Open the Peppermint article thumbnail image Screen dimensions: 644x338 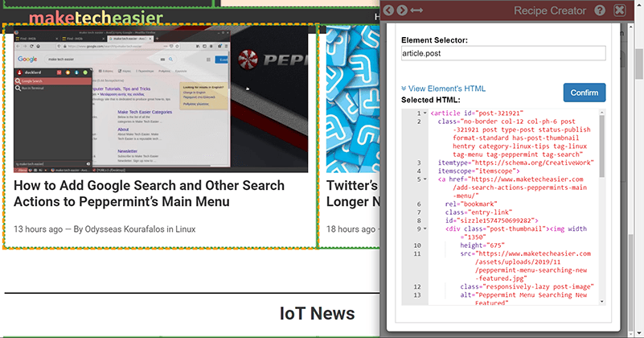[161, 98]
